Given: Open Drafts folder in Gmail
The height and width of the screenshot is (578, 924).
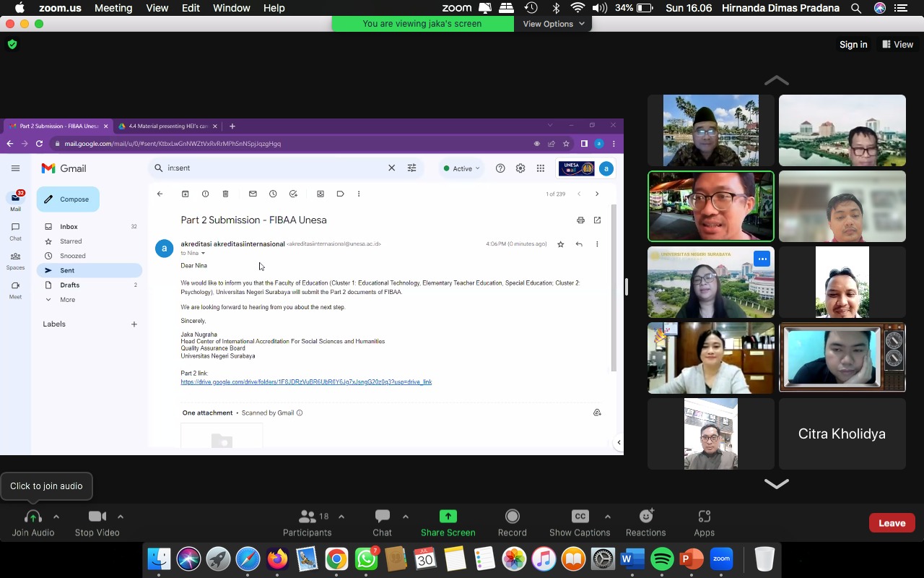Looking at the screenshot, I should (x=90, y=285).
